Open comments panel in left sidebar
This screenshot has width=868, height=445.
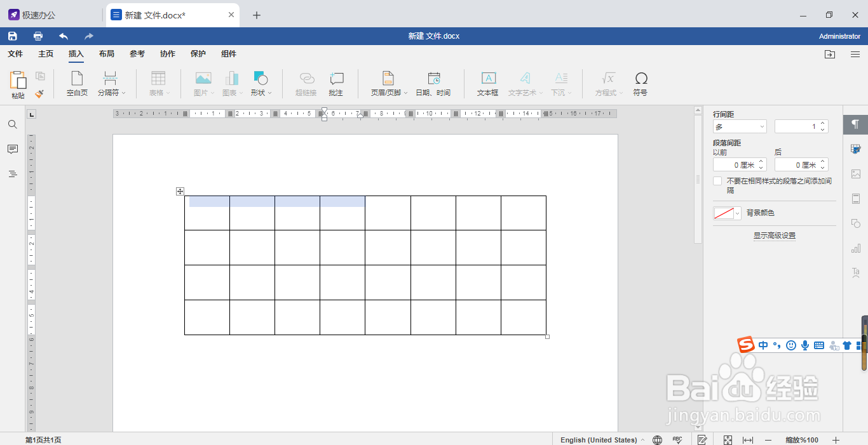point(13,149)
